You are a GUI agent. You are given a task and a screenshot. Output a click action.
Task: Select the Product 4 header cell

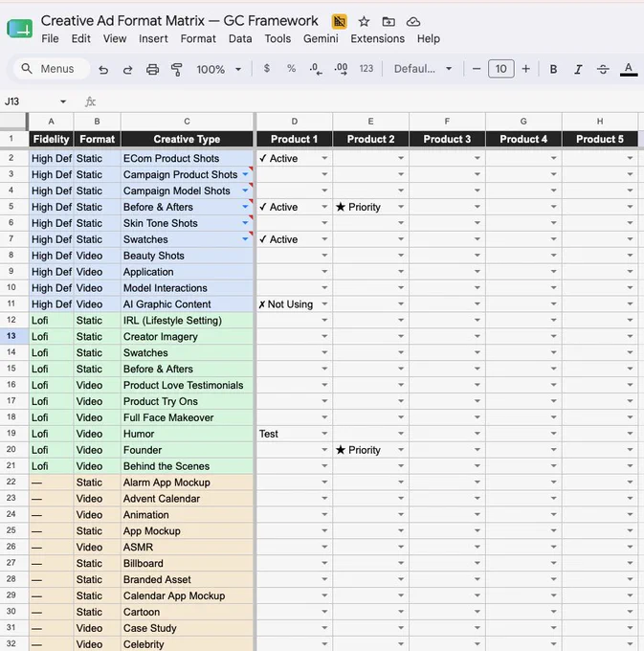(x=523, y=139)
